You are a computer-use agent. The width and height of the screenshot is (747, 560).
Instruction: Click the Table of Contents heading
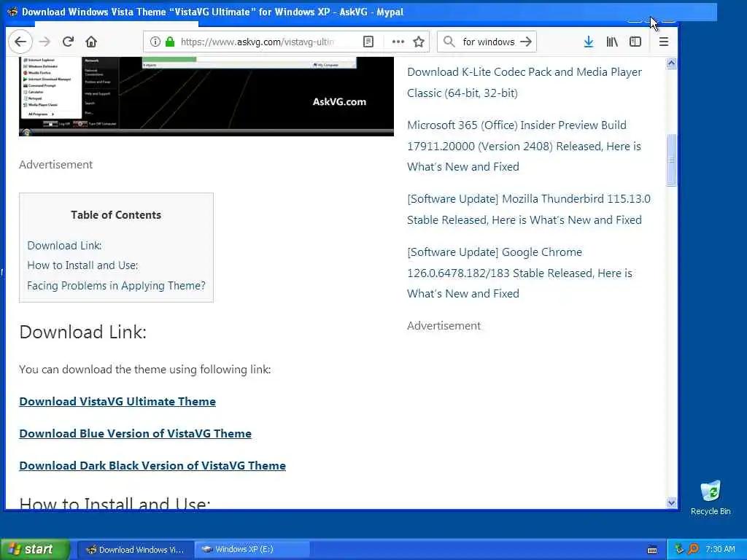click(x=116, y=215)
